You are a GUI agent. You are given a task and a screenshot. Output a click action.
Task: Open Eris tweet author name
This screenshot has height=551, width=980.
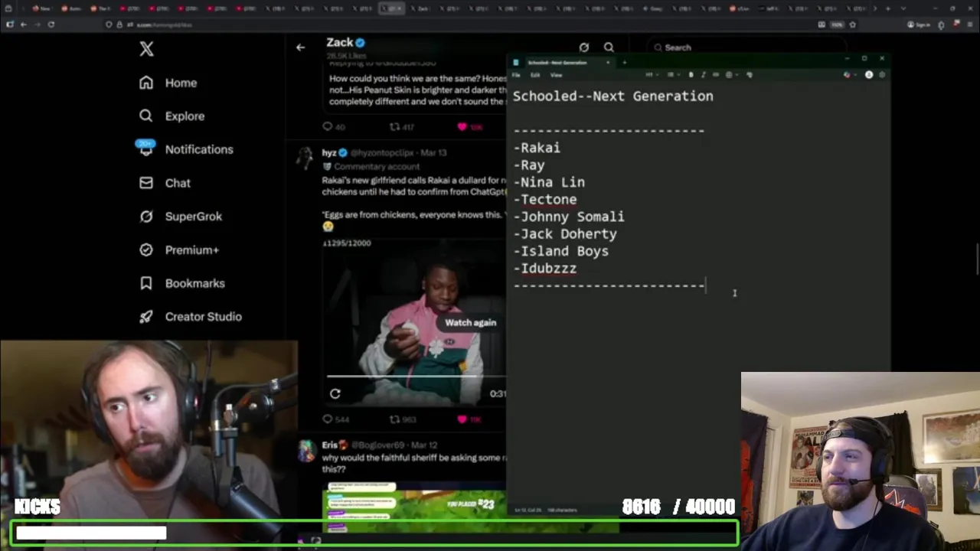(x=329, y=445)
